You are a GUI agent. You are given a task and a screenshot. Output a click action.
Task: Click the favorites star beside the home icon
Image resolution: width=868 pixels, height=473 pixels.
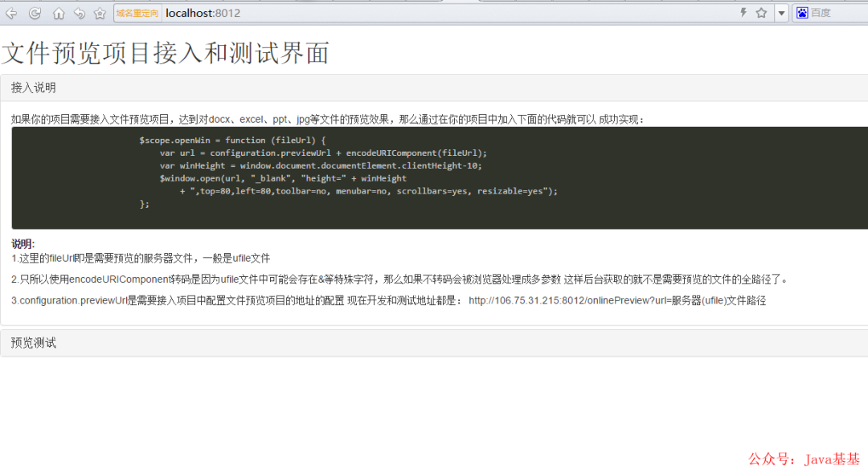coord(100,14)
